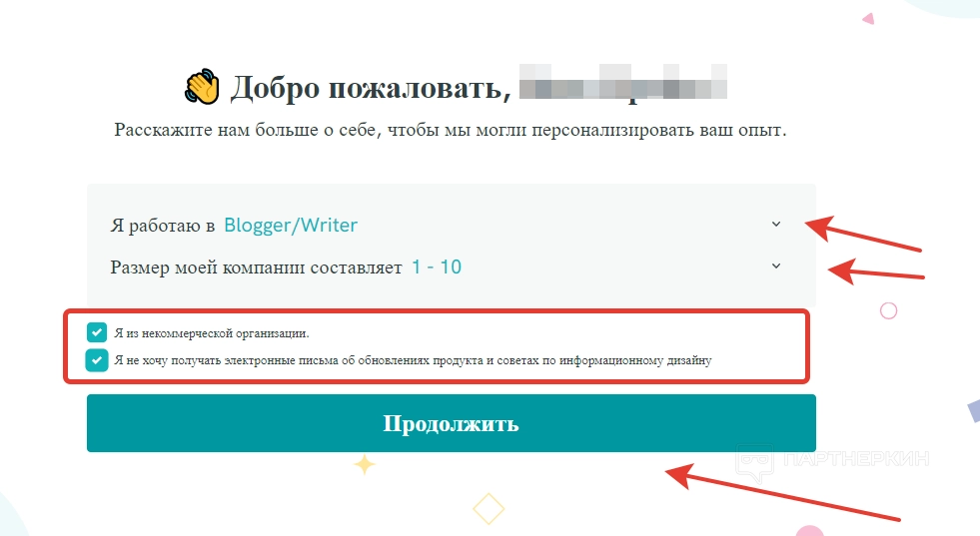
Task: Click the waving hand emoji icon
Action: pos(202,86)
